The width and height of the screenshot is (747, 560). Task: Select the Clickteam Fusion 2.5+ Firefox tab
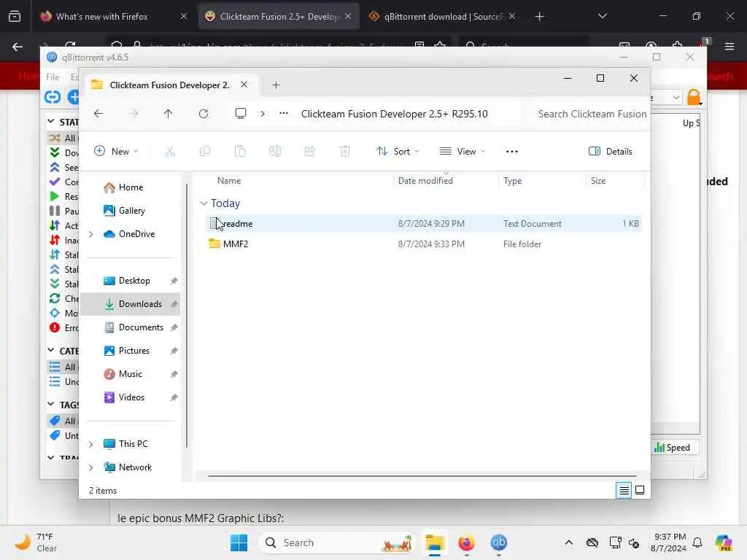pos(278,16)
